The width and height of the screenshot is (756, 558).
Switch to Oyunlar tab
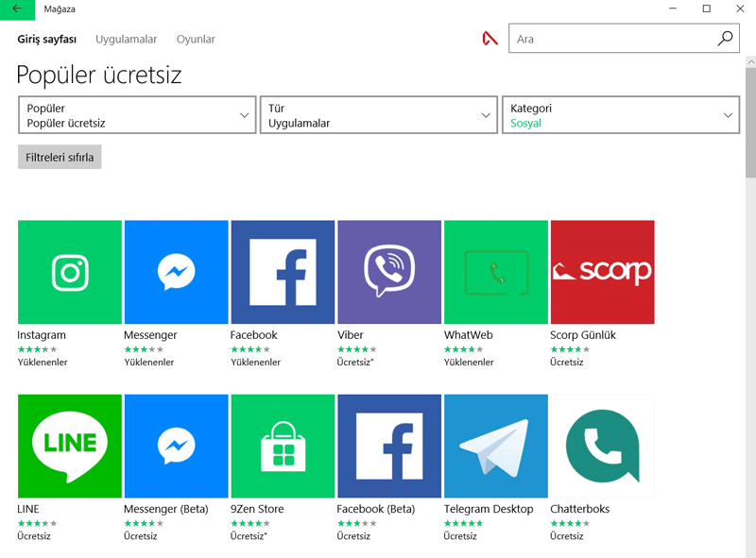tap(196, 40)
